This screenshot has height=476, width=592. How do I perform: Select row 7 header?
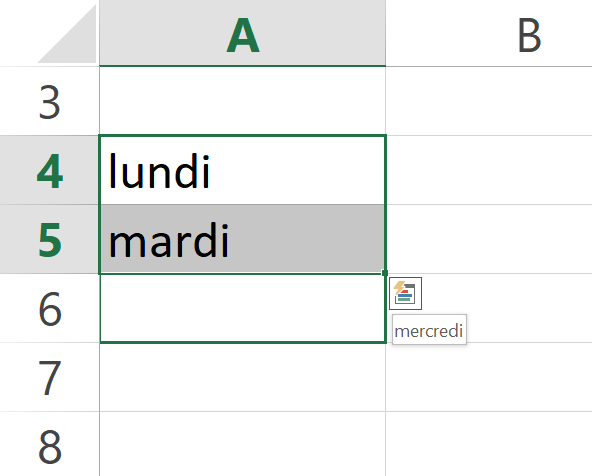(49, 377)
